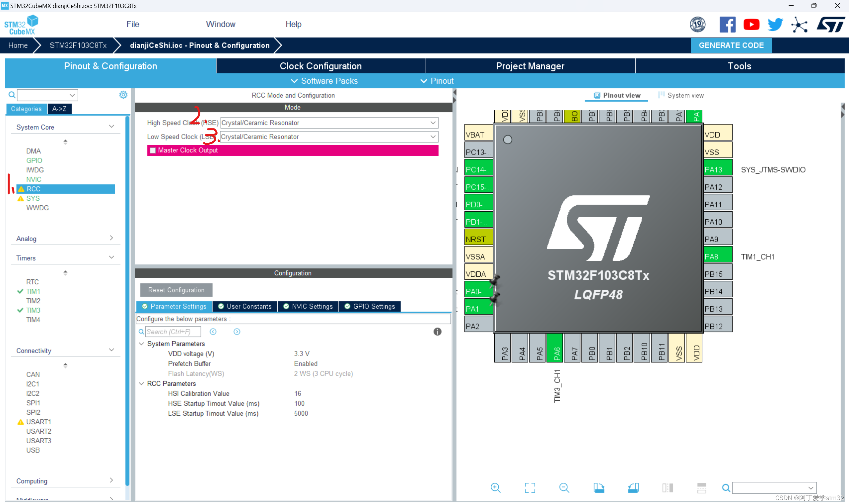Open the YouTube channel icon
The height and width of the screenshot is (504, 849).
click(x=751, y=24)
